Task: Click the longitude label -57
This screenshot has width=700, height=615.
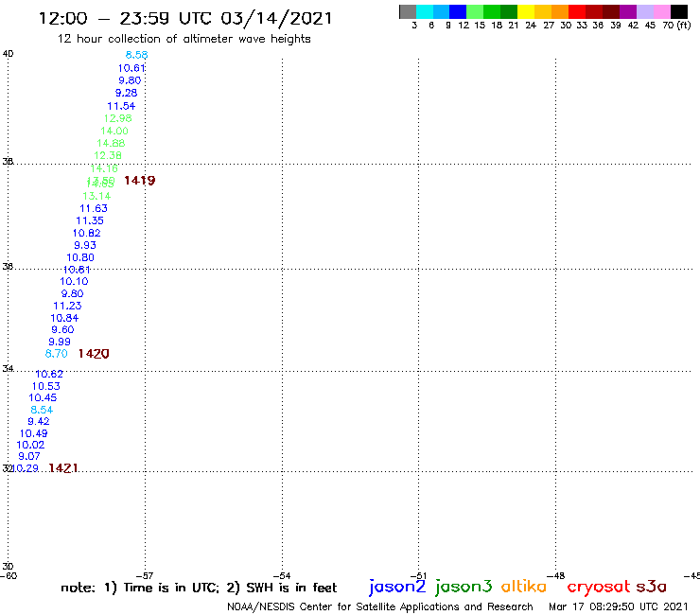Action: [x=145, y=575]
